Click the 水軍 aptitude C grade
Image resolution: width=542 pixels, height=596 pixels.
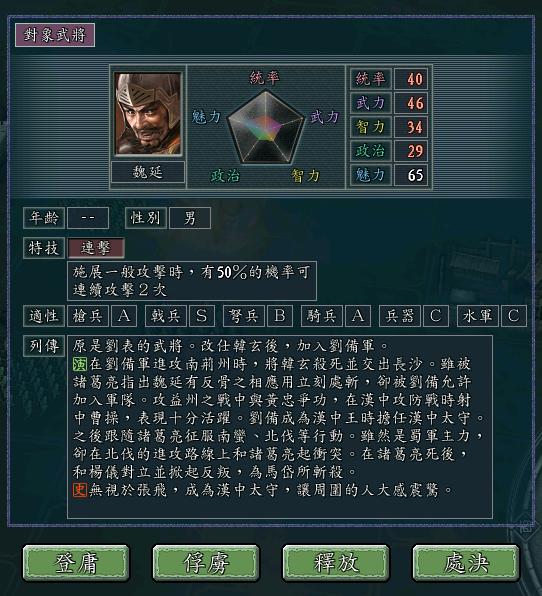(x=513, y=316)
